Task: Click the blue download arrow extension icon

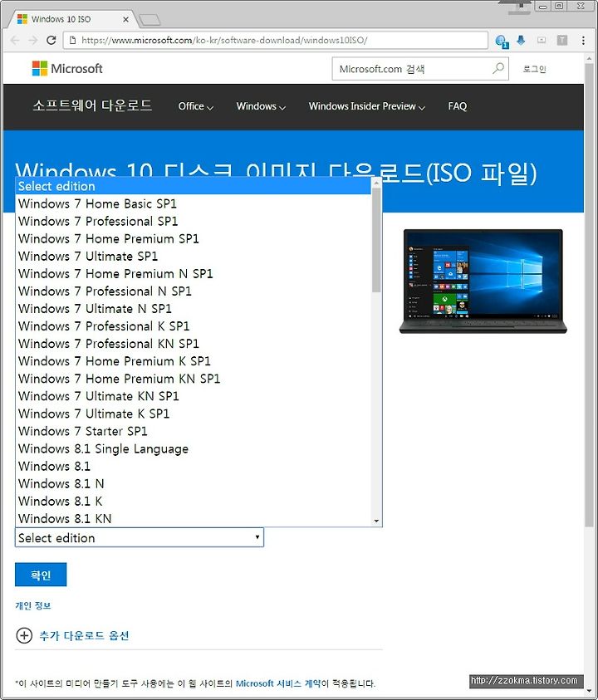Action: point(521,40)
